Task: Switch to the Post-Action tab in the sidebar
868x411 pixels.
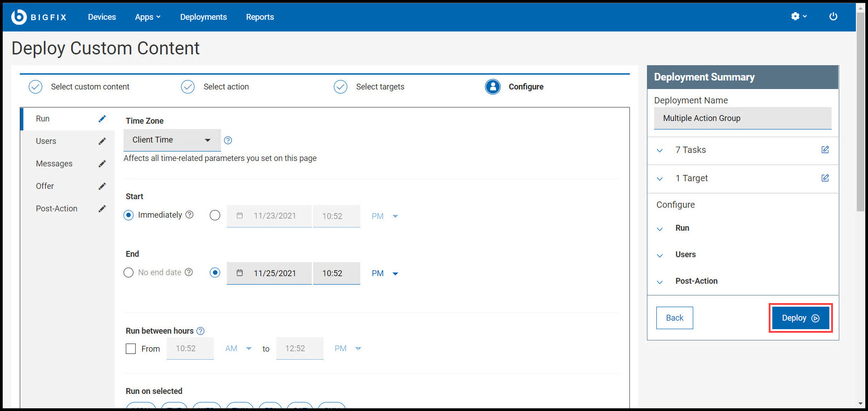Action: (x=57, y=208)
